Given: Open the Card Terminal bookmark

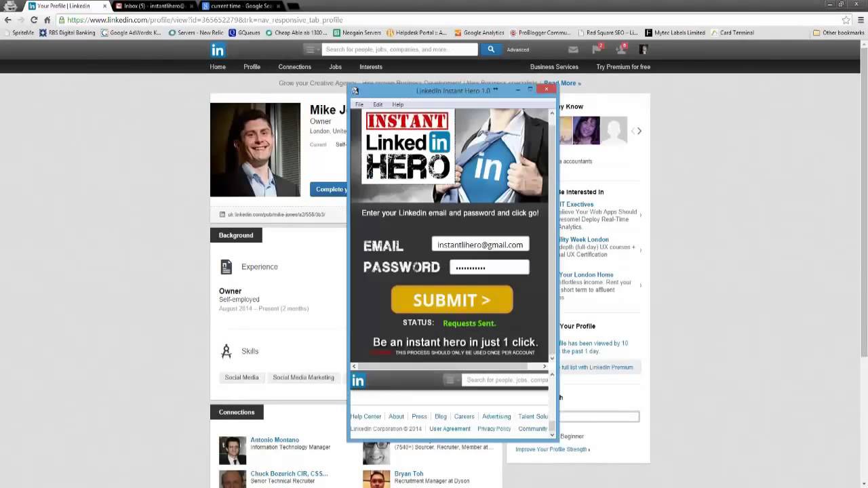Looking at the screenshot, I should click(732, 33).
